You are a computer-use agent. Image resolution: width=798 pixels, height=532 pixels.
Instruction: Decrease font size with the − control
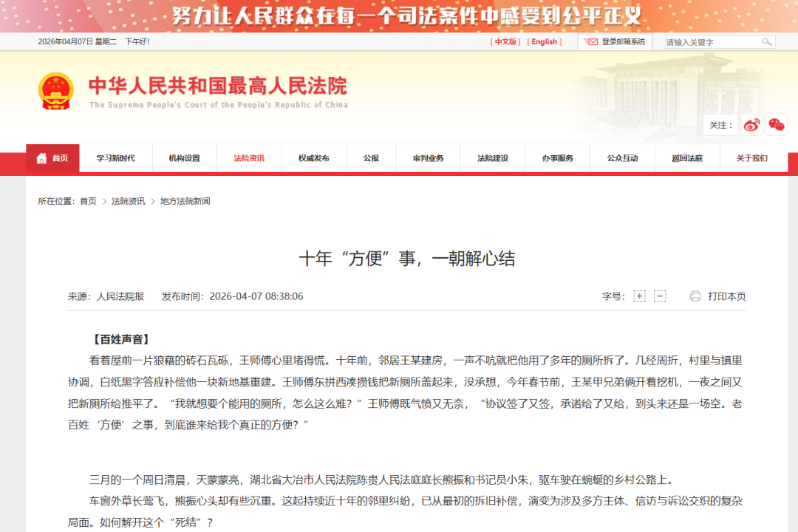tap(660, 296)
